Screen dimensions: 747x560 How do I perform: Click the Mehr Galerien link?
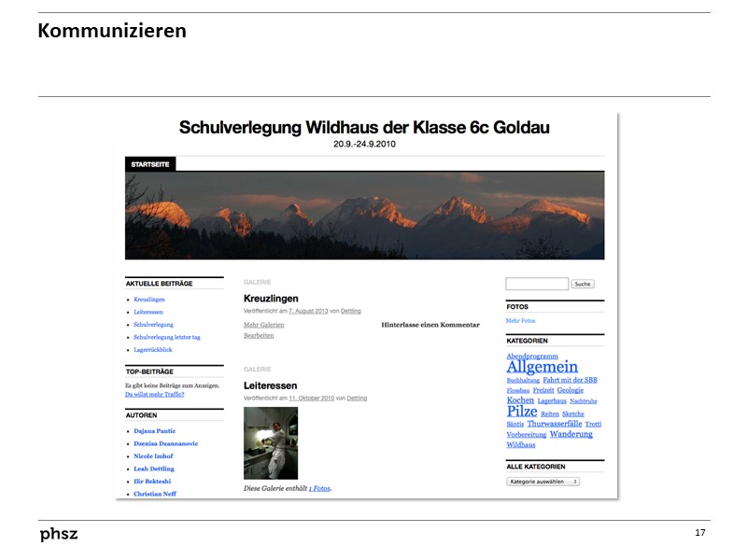click(263, 325)
